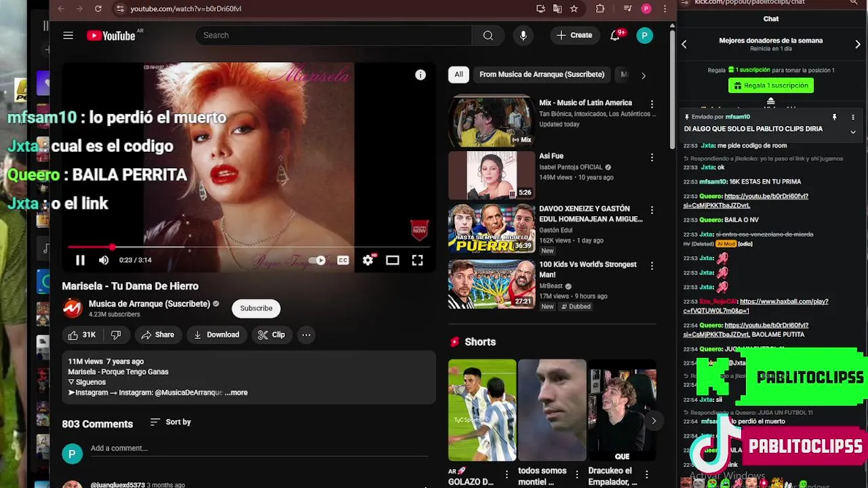The height and width of the screenshot is (488, 868).
Task: Open Davoo Xeneize y Gastón Edul thumbnail
Action: point(491,228)
